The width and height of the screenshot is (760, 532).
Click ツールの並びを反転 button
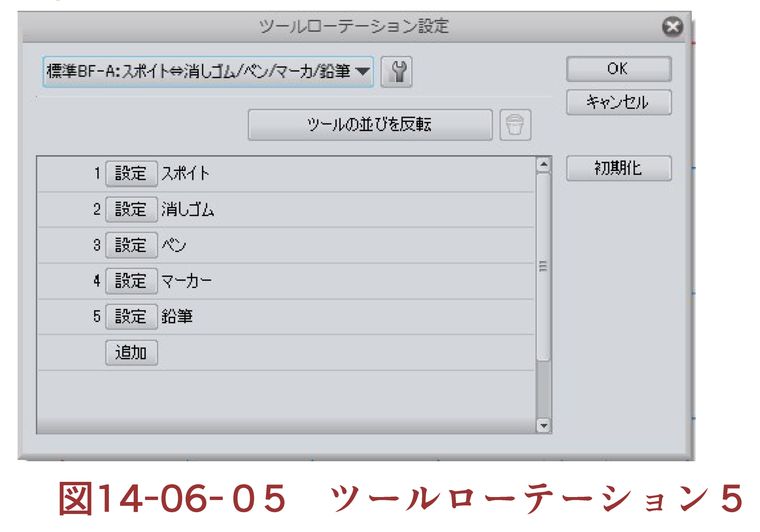[x=370, y=125]
